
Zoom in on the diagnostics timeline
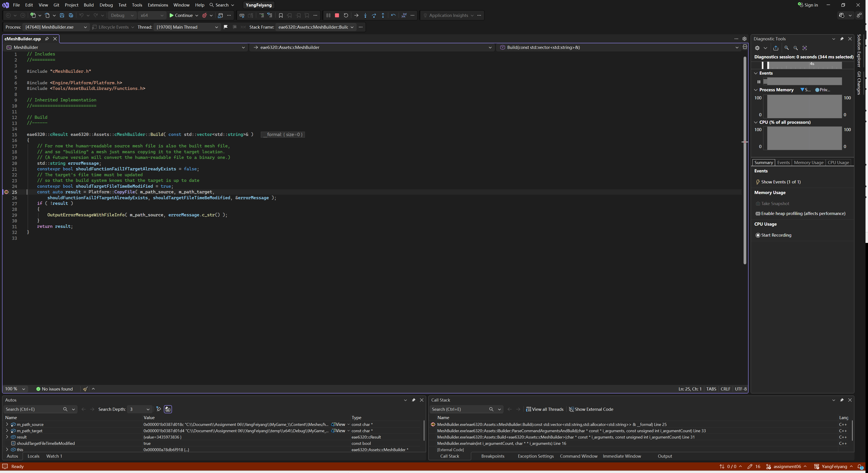click(x=786, y=48)
